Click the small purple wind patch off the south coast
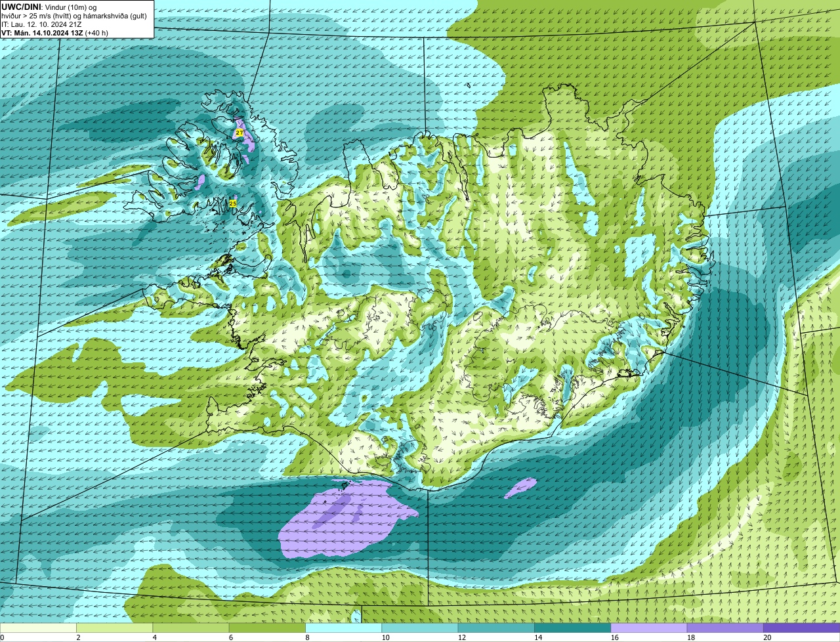The height and width of the screenshot is (642, 840). (520, 488)
